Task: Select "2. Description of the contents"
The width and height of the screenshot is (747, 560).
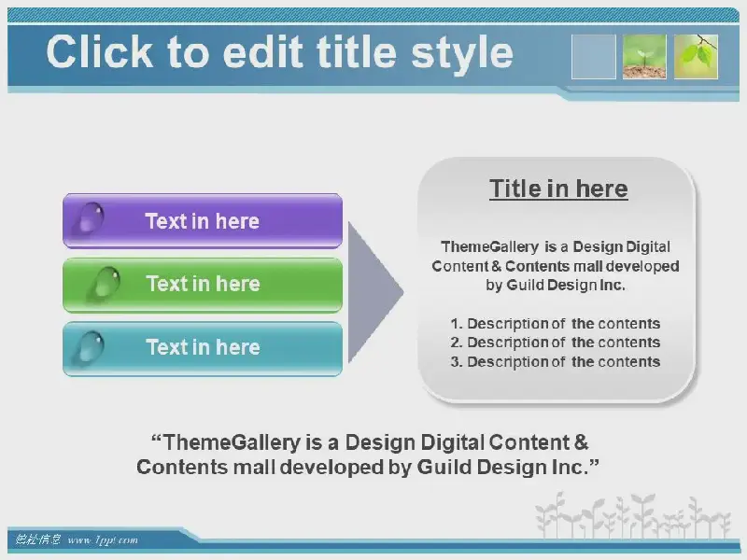Action: coord(555,343)
